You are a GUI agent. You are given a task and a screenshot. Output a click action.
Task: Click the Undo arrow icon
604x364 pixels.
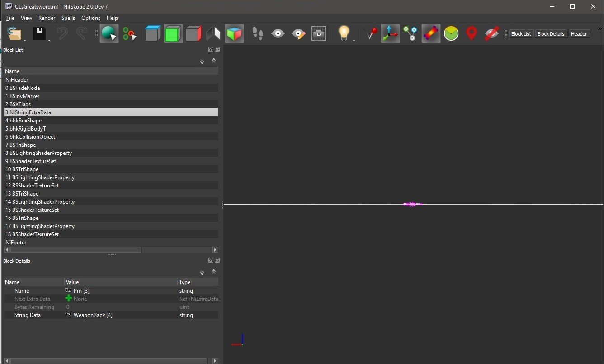tap(62, 34)
